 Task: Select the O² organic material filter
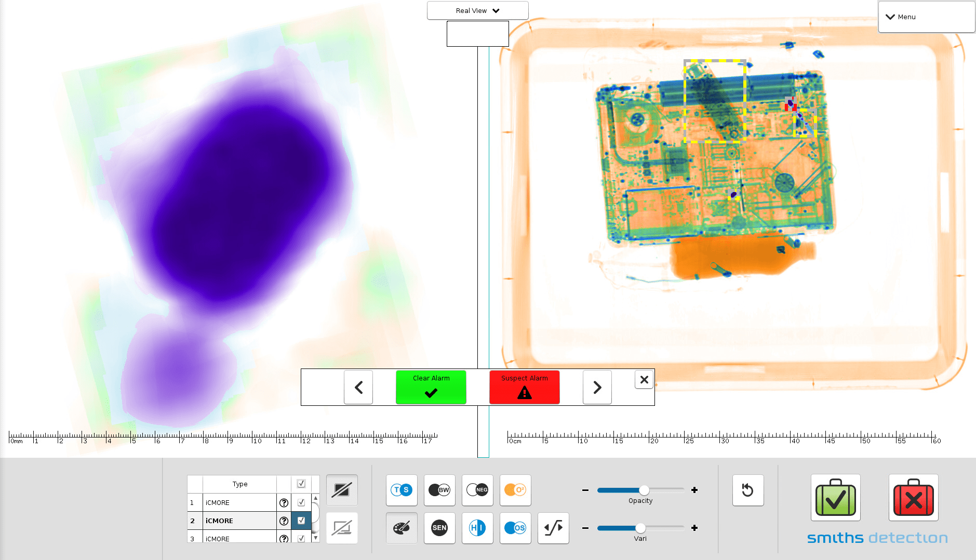(x=515, y=490)
